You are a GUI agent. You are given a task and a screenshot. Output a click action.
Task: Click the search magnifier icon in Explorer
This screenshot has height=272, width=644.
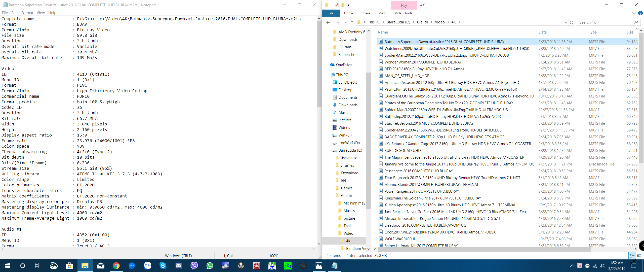click(636, 22)
